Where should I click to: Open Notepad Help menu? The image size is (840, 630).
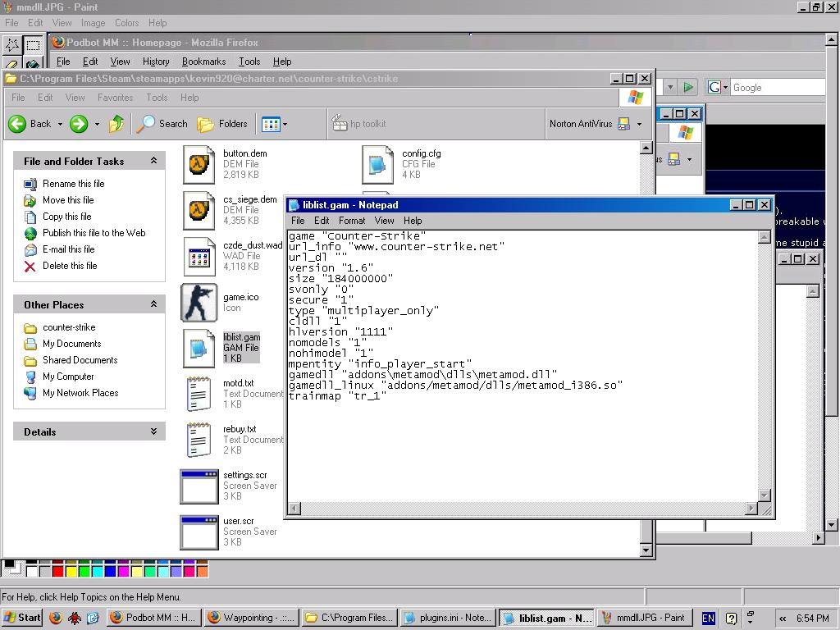click(413, 221)
